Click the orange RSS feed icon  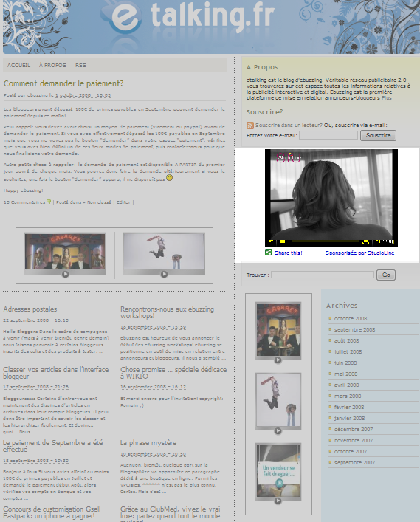point(250,126)
